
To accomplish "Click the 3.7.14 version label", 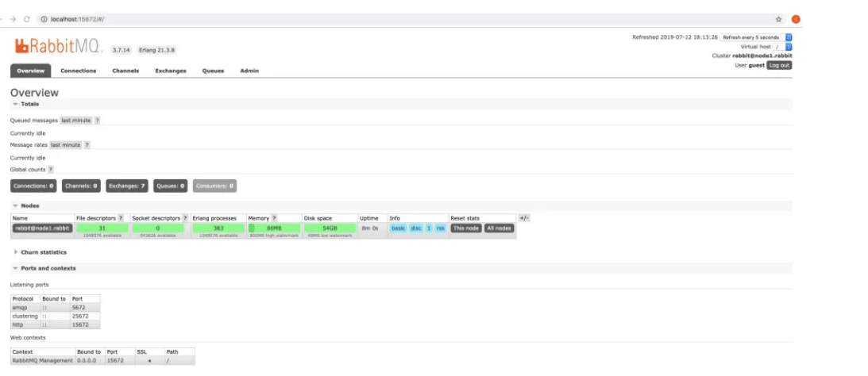I will (x=122, y=50).
